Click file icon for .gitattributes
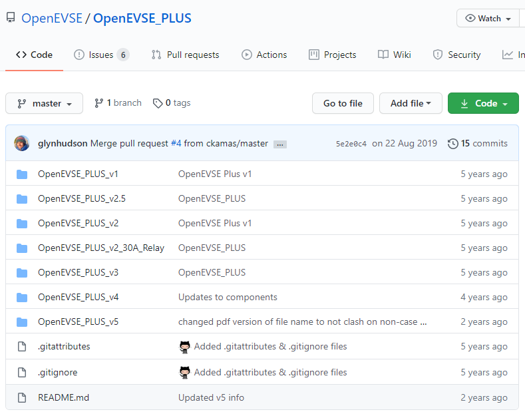The image size is (525, 420). point(22,347)
